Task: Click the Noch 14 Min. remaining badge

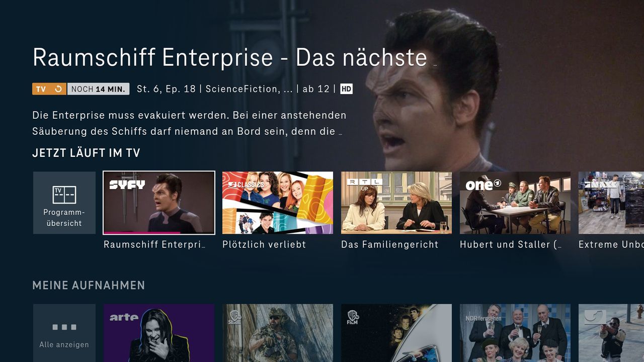Action: pyautogui.click(x=99, y=89)
